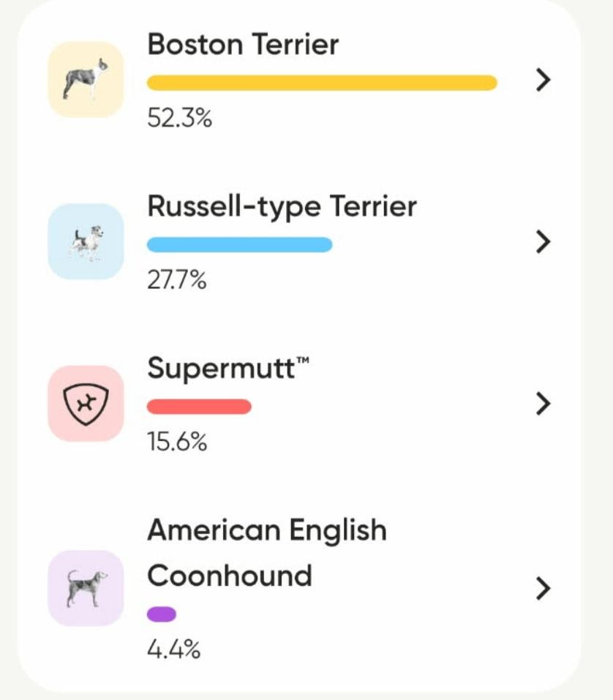Select American English Coonhound name text
613x700 pixels.
point(266,552)
